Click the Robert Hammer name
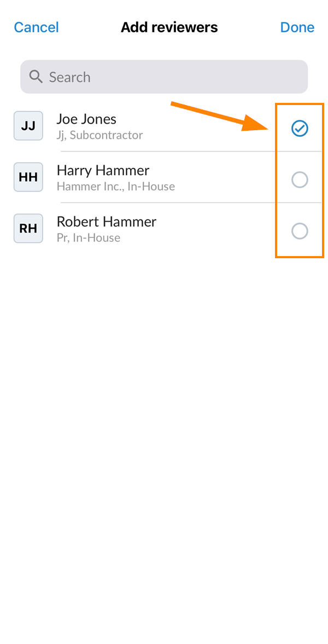The width and height of the screenshot is (328, 644). [x=107, y=222]
